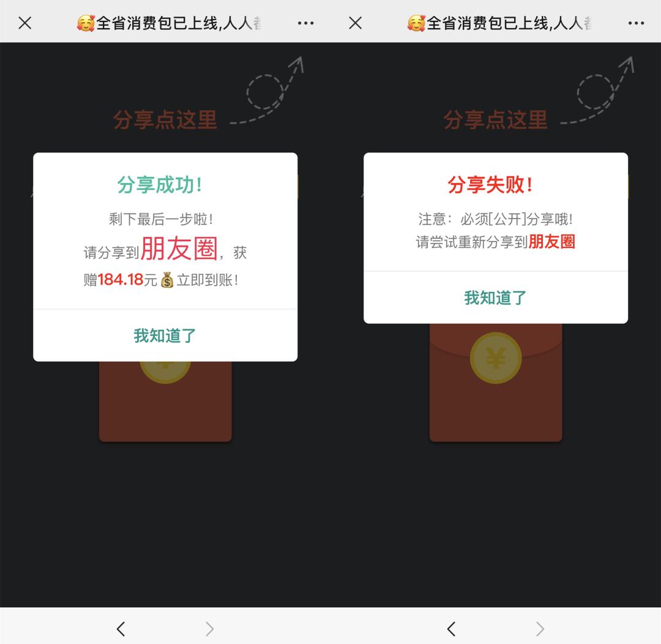Tap the left back navigation arrow
This screenshot has width=661, height=644.
tap(121, 629)
